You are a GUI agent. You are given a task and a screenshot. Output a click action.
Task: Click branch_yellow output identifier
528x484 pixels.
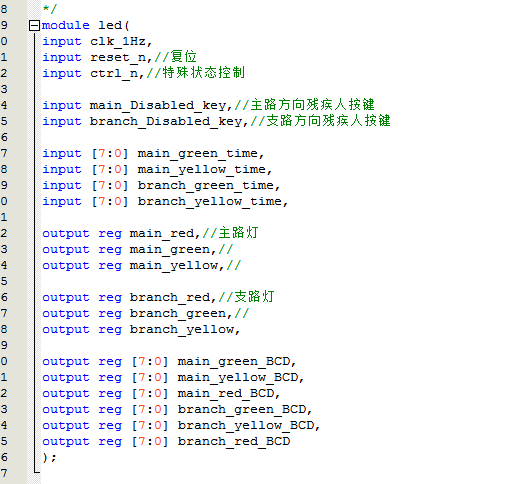pos(182,330)
